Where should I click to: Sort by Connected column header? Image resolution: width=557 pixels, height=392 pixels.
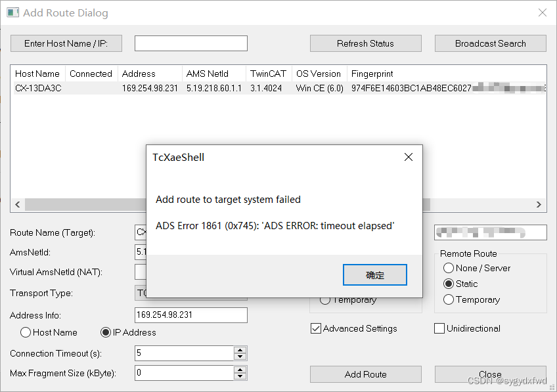pos(91,74)
